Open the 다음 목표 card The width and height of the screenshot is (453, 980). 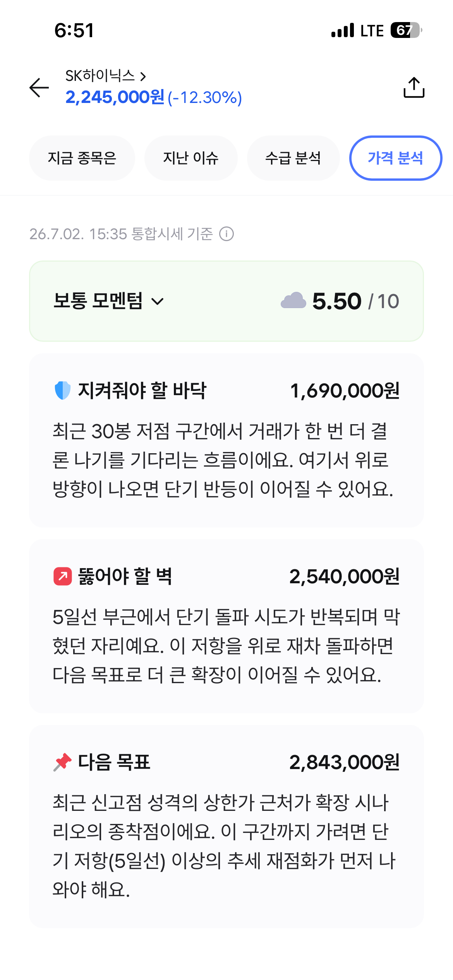(226, 826)
